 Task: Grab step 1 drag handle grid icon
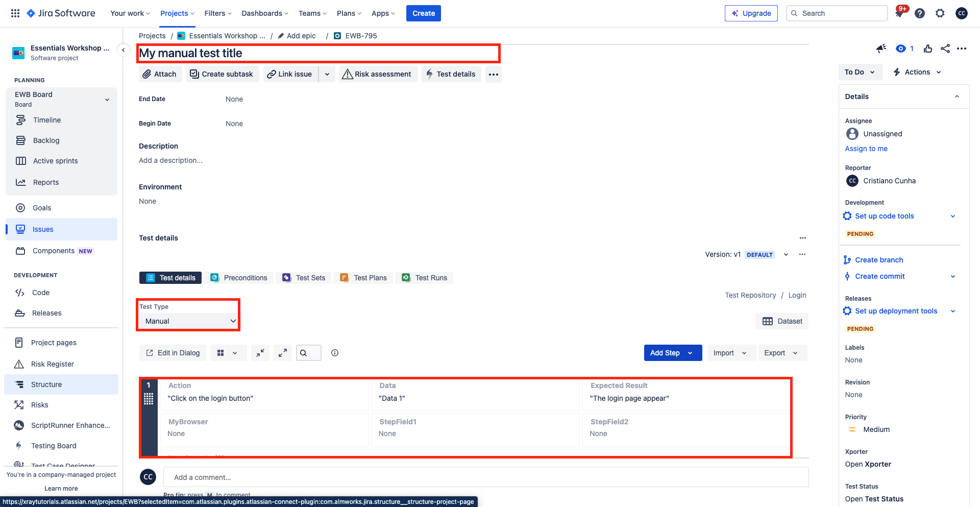149,399
